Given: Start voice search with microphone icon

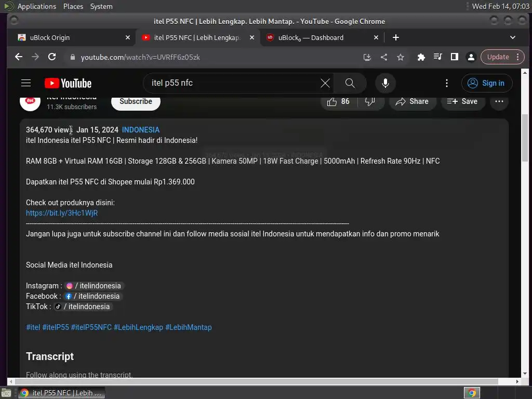Looking at the screenshot, I should (x=385, y=83).
